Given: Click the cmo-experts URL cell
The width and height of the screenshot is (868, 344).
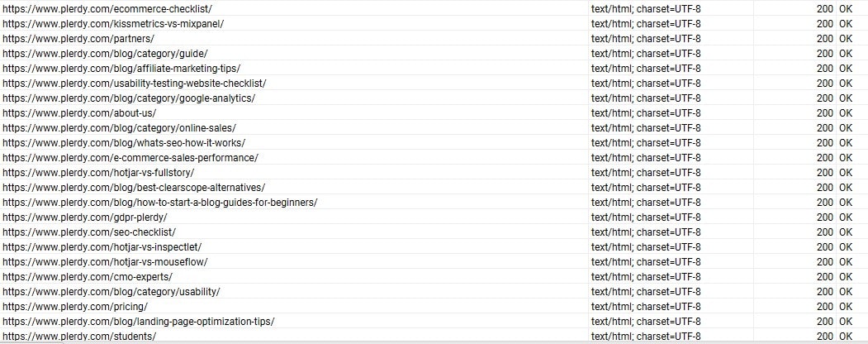Looking at the screenshot, I should click(294, 276).
